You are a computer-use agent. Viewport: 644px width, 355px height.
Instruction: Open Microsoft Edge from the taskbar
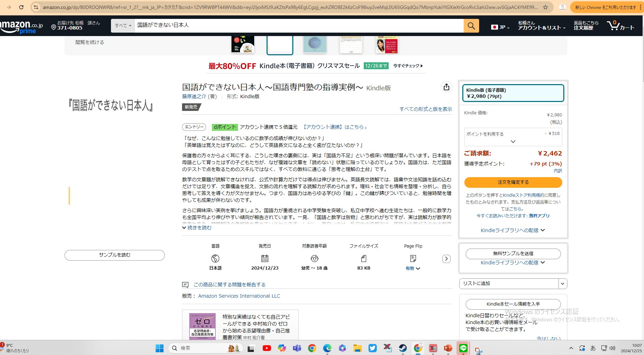coord(327,348)
